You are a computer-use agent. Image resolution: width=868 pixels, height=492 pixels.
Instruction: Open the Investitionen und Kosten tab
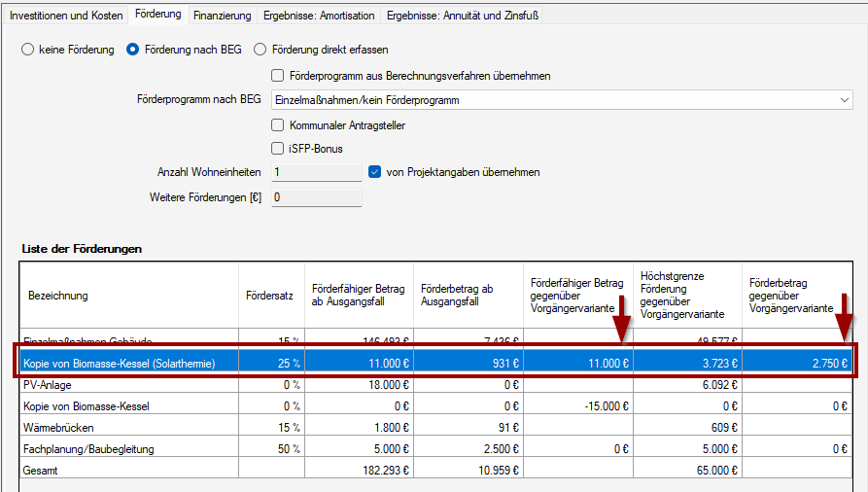pos(66,16)
